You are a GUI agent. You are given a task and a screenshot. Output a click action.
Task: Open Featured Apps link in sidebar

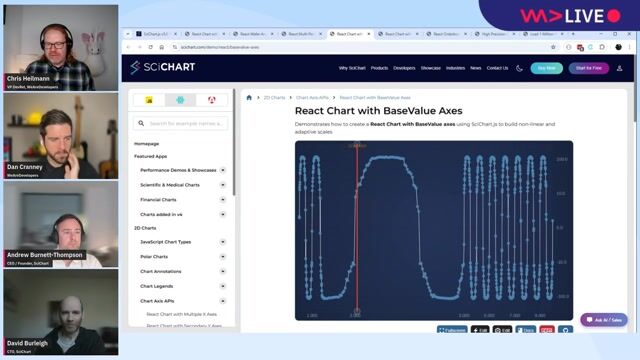tap(151, 156)
